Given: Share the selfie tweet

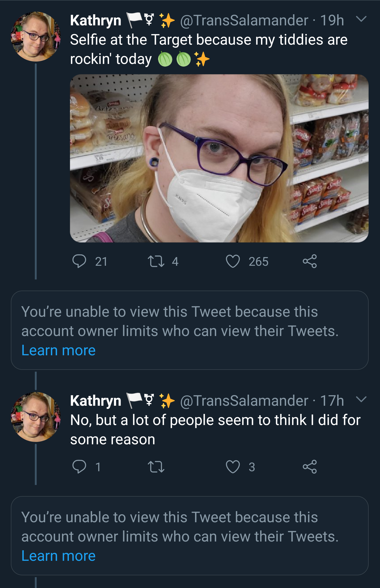Looking at the screenshot, I should click(310, 261).
